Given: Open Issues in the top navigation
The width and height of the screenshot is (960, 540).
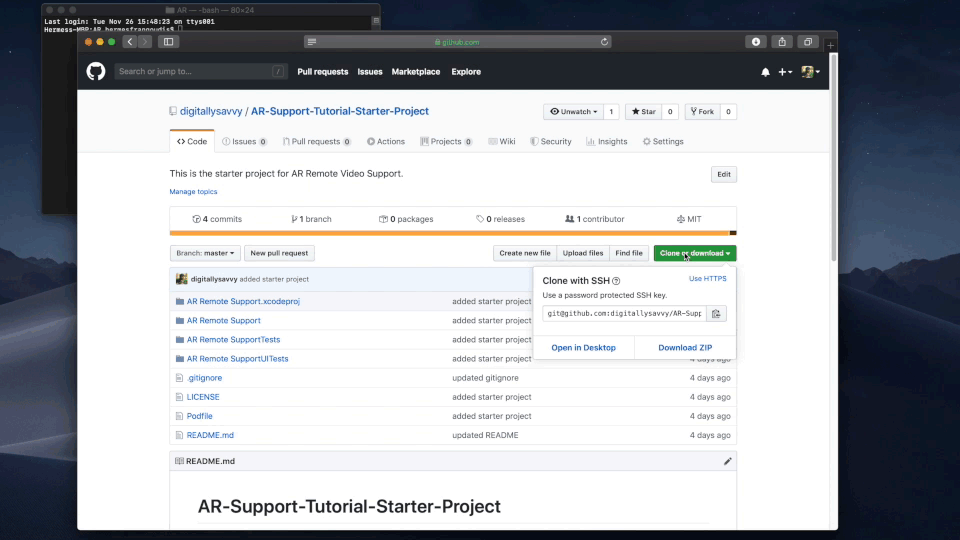Looking at the screenshot, I should point(370,72).
